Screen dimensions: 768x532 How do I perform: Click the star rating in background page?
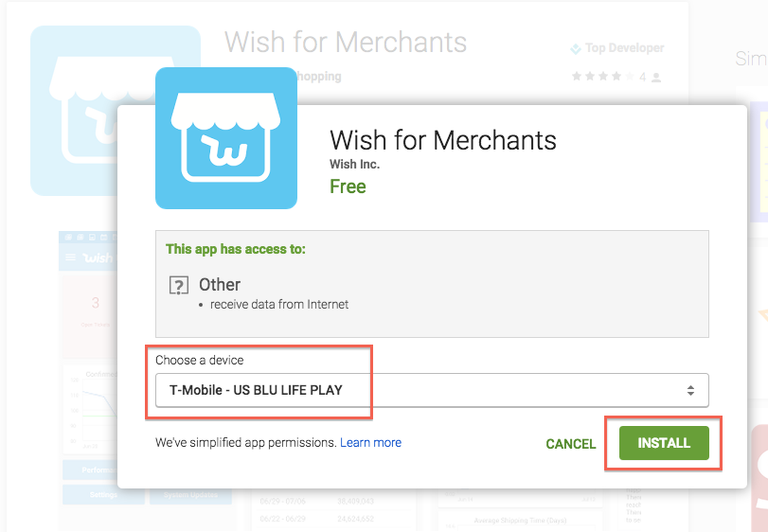[603, 77]
